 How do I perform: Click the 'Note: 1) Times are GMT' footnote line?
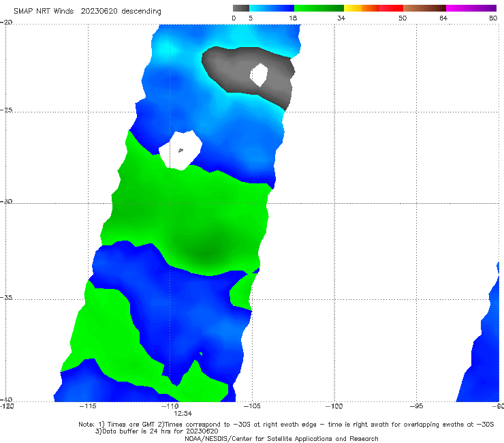tap(286, 425)
